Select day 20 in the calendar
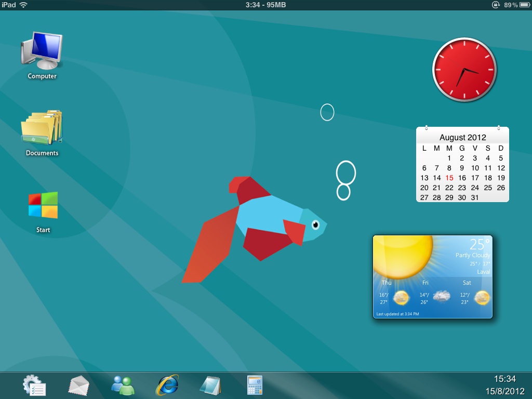This screenshot has height=399, width=532. coord(424,188)
